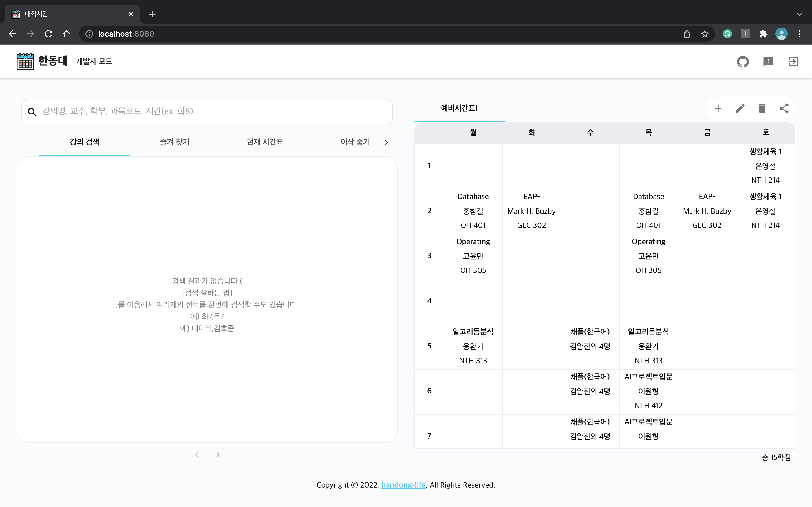This screenshot has height=507, width=812.
Task: Bookmark the page with the star icon
Action: pyautogui.click(x=705, y=34)
